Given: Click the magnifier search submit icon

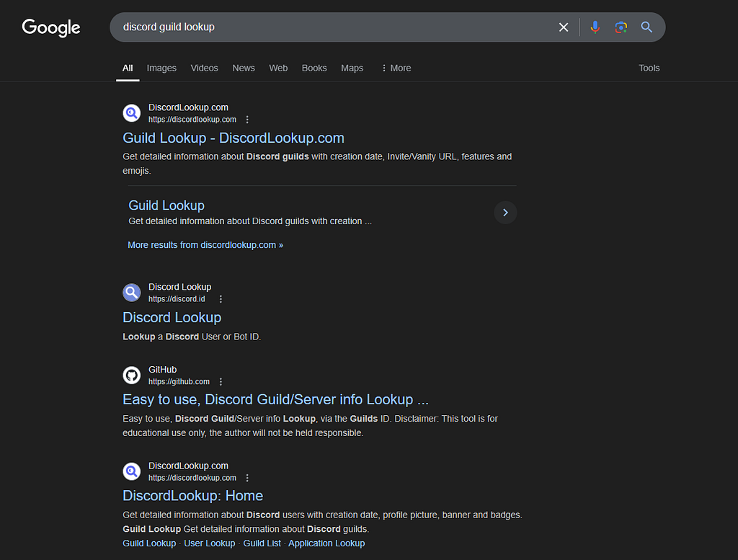Looking at the screenshot, I should pos(646,27).
